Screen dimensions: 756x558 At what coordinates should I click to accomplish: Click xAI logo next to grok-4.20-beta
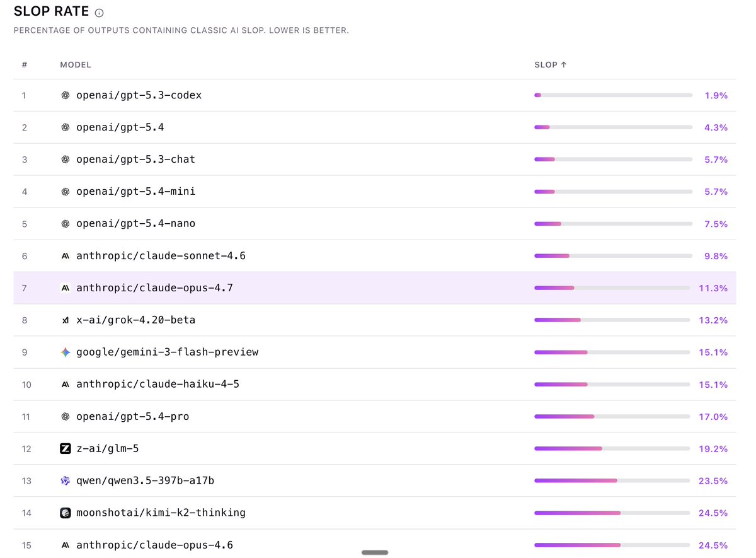66,320
